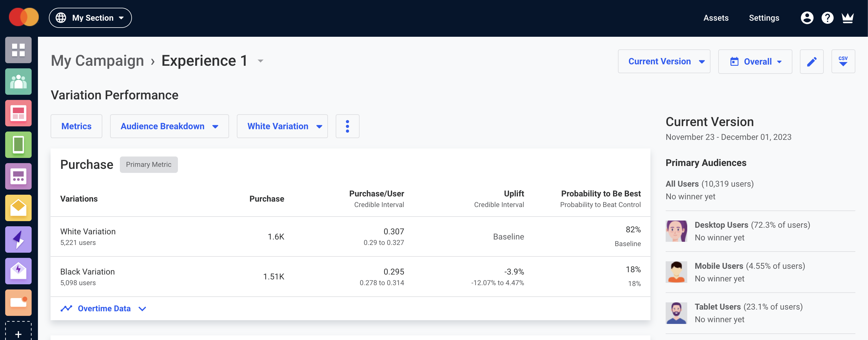This screenshot has height=340, width=868.
Task: Click the November 23 - December 01 date text
Action: pos(729,137)
